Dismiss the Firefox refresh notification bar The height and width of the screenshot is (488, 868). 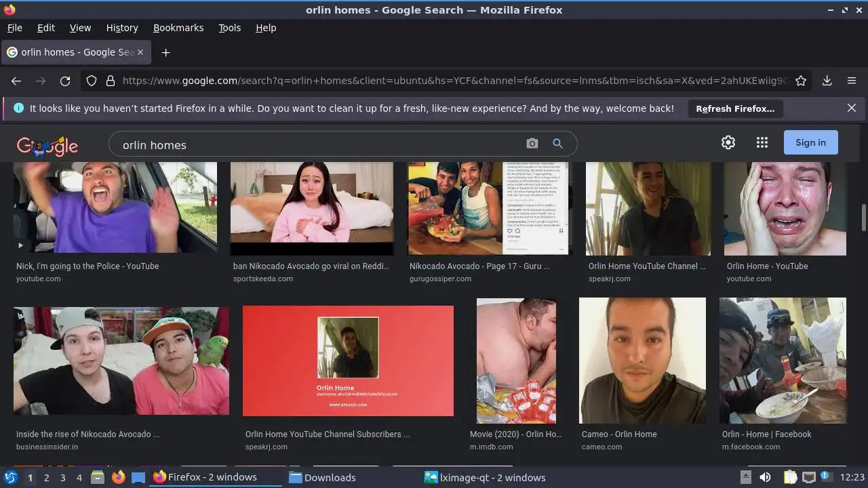852,108
